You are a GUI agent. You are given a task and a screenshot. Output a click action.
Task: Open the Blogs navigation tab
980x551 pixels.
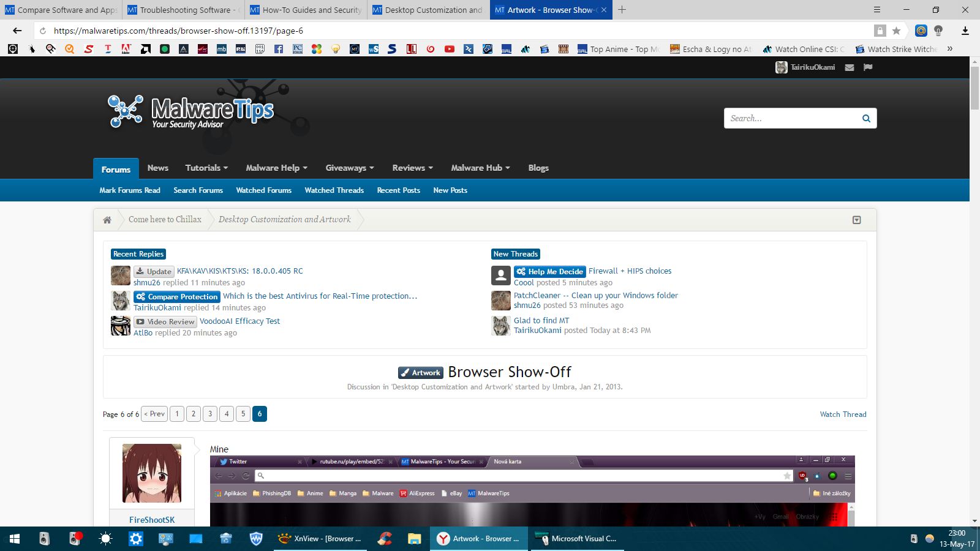(x=538, y=168)
